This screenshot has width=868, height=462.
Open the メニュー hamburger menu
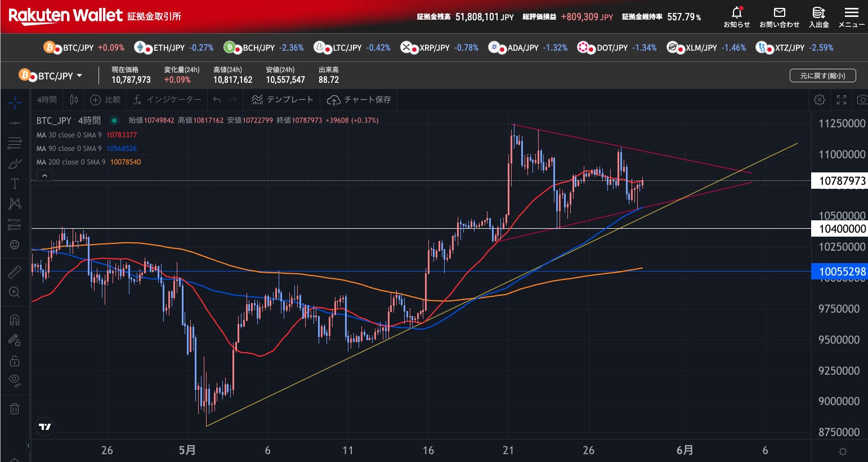(x=851, y=17)
